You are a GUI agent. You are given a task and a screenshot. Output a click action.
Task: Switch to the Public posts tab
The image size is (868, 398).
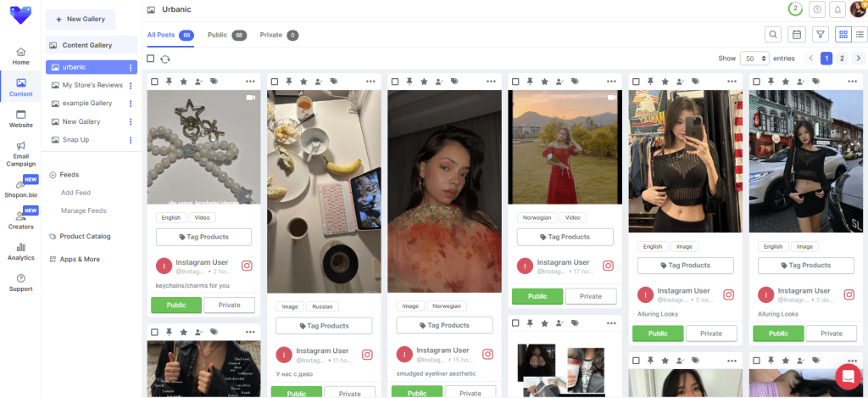(226, 36)
